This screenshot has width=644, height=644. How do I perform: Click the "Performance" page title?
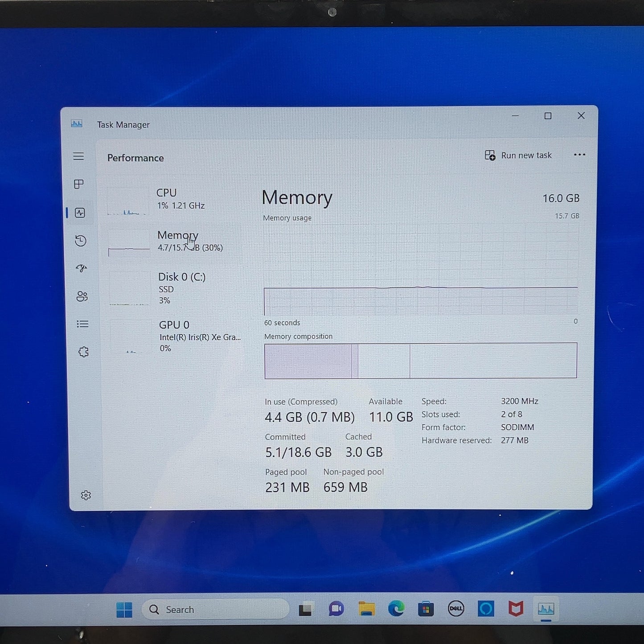coord(135,158)
